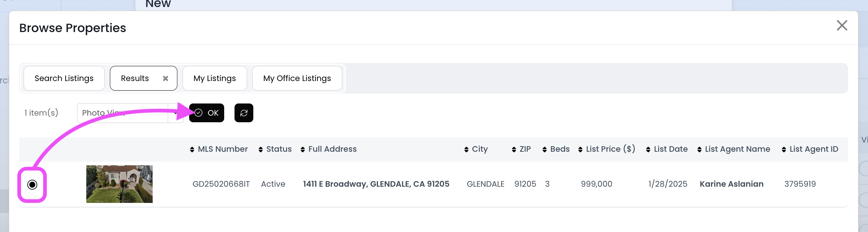Open the My Listings tab
This screenshot has height=232, width=868.
(x=215, y=78)
